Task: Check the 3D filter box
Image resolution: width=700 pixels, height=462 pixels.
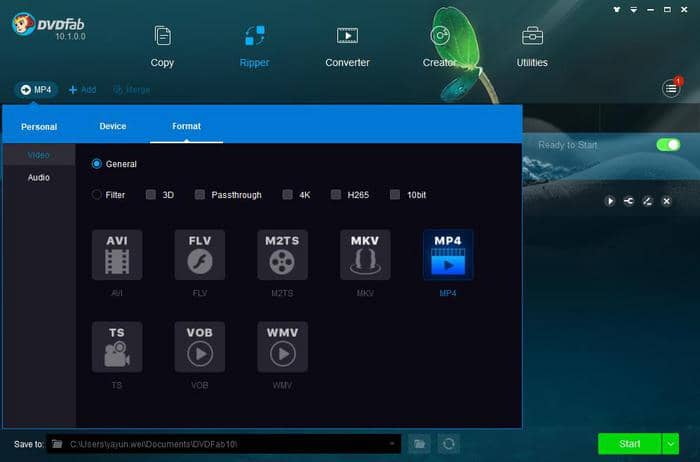Action: [x=151, y=195]
